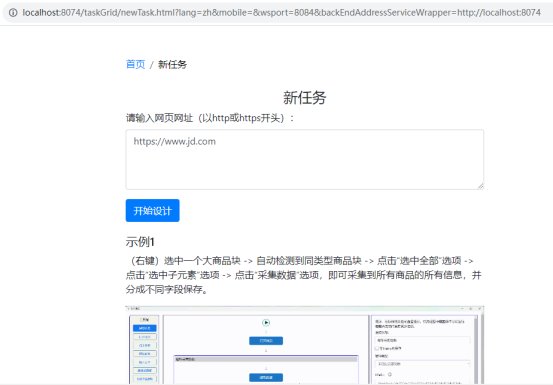Click the 开始设计 button
This screenshot has height=385, width=553.
[x=152, y=210]
